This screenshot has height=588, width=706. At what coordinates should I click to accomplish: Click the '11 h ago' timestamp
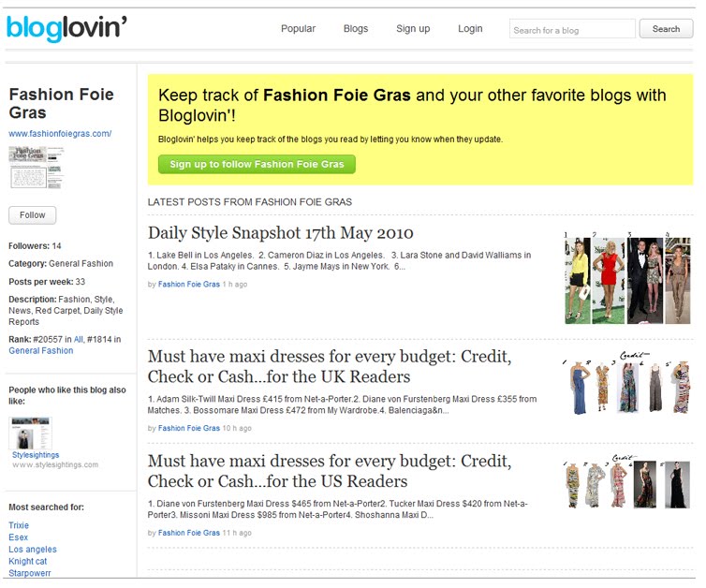[237, 533]
